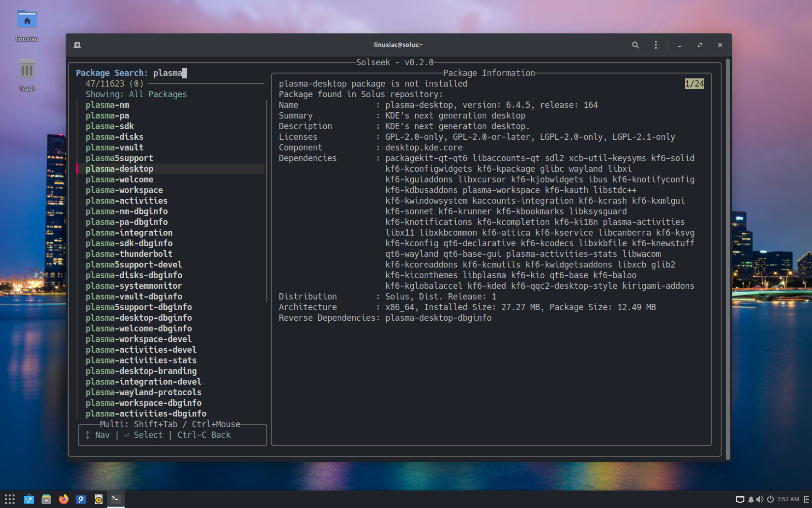Click the volume icon in system tray
This screenshot has height=508, width=812.
point(760,499)
